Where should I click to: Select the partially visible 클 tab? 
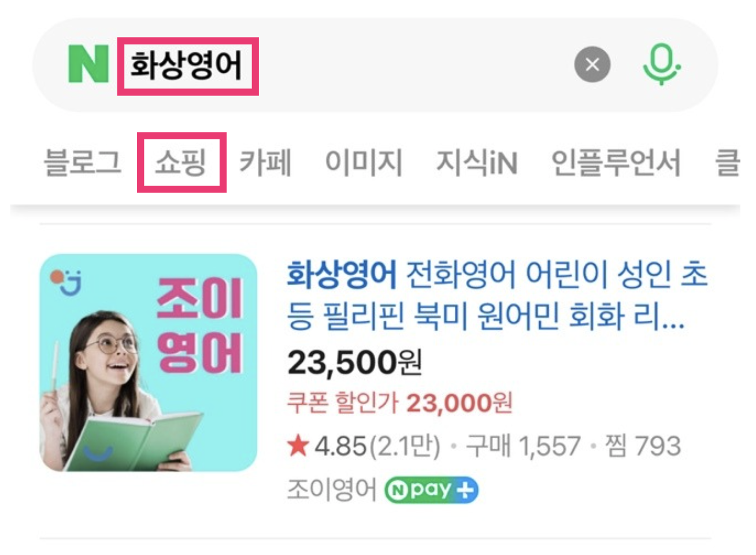[728, 162]
